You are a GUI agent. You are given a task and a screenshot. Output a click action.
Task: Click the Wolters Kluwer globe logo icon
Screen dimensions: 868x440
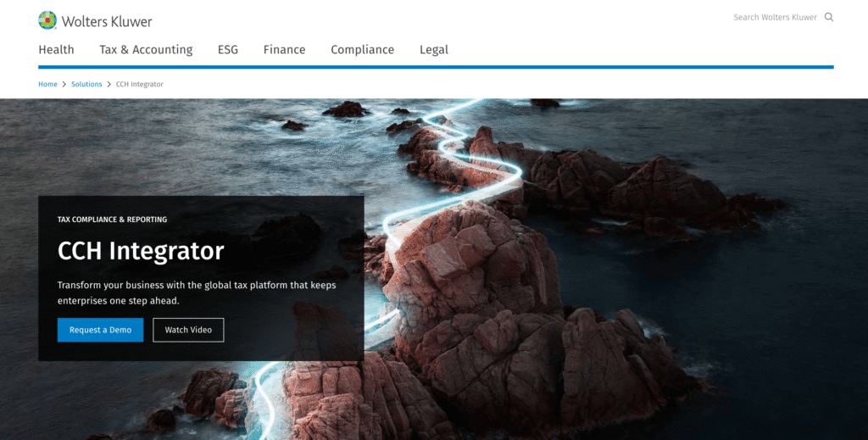point(47,20)
